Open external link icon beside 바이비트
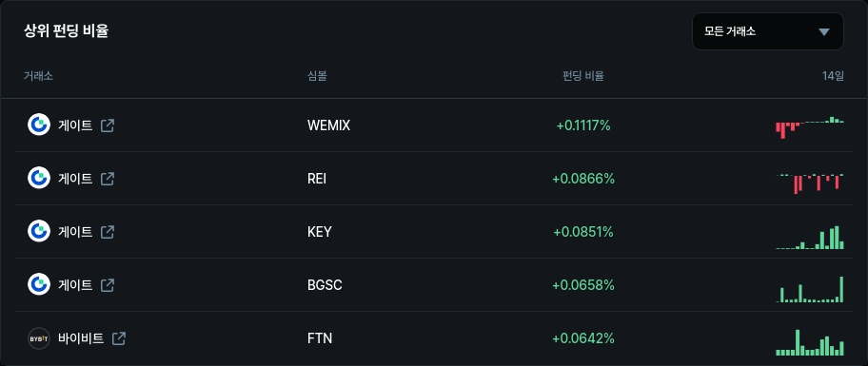 (118, 338)
